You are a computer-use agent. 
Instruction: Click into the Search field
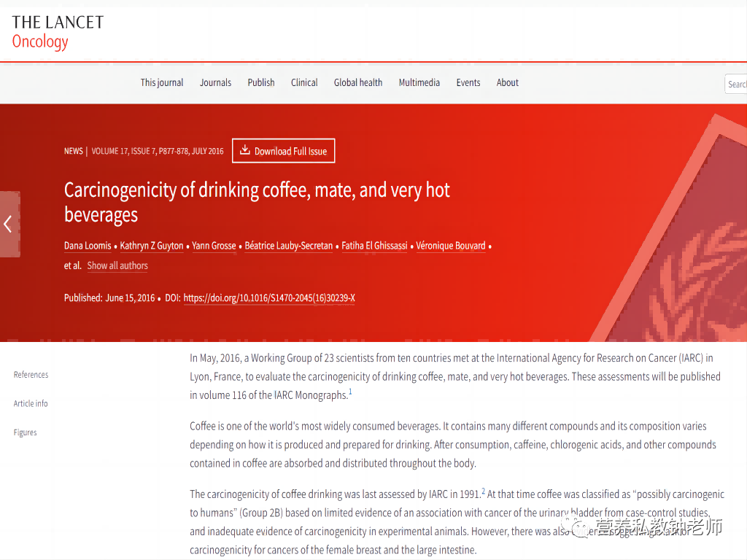(736, 85)
